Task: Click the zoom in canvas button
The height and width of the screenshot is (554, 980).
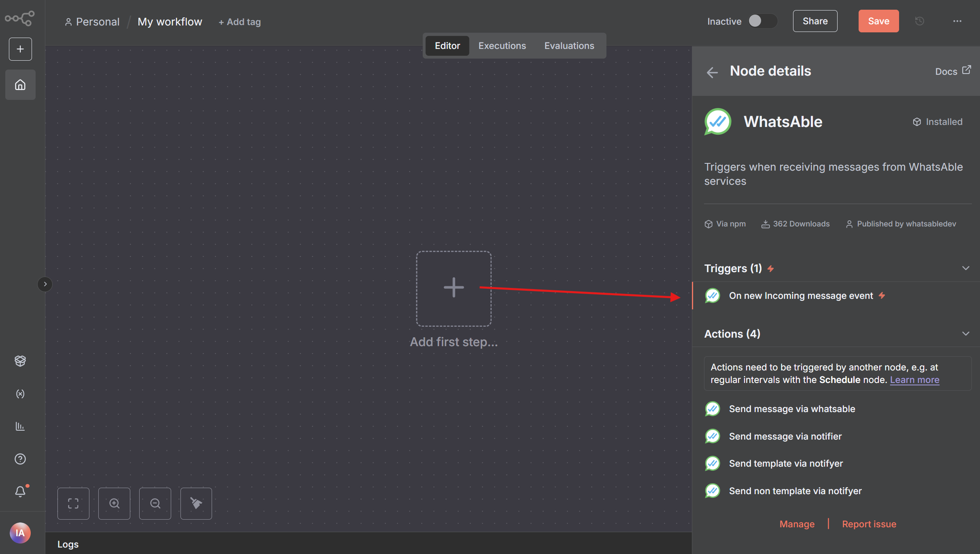Action: click(x=115, y=503)
